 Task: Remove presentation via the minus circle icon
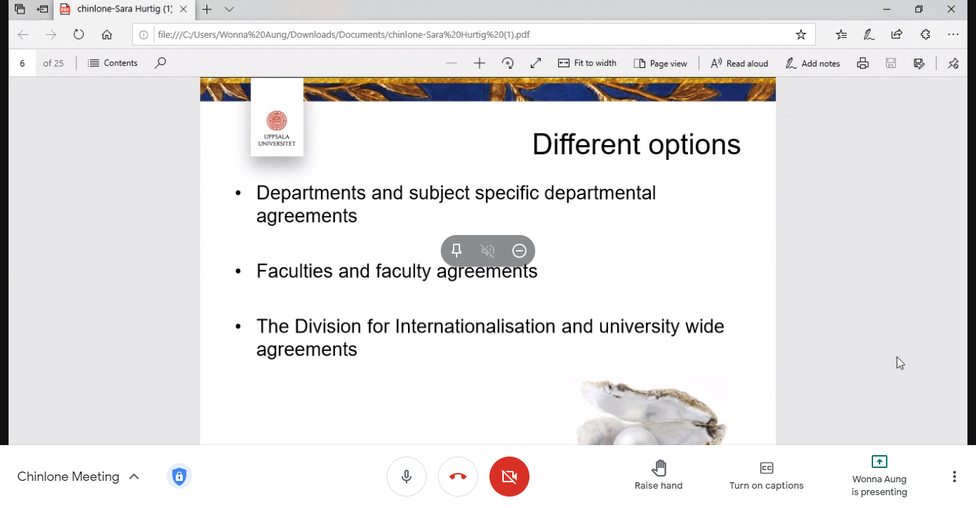click(519, 250)
